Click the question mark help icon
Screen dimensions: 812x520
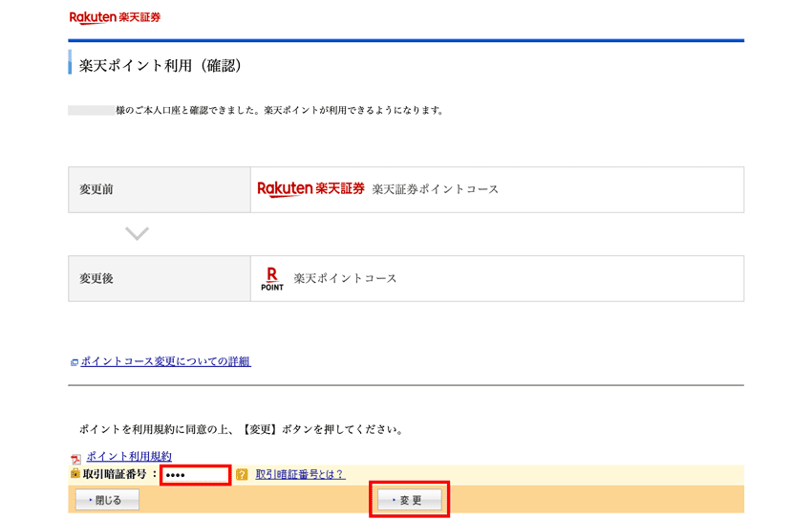[242, 474]
